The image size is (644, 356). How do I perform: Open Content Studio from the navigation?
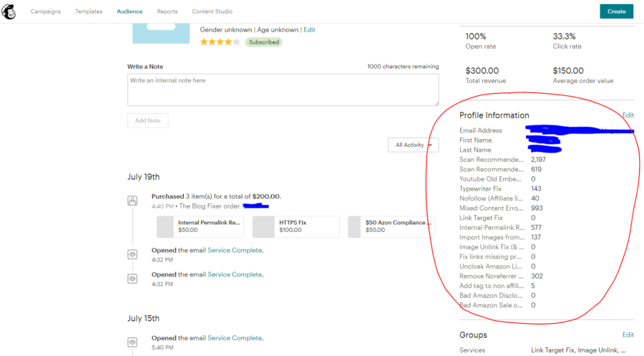click(213, 11)
